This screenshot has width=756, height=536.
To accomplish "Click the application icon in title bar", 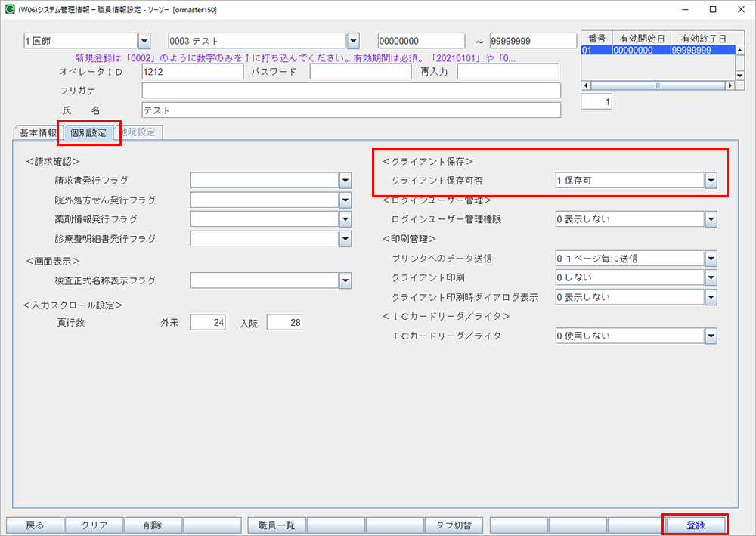I will 10,10.
